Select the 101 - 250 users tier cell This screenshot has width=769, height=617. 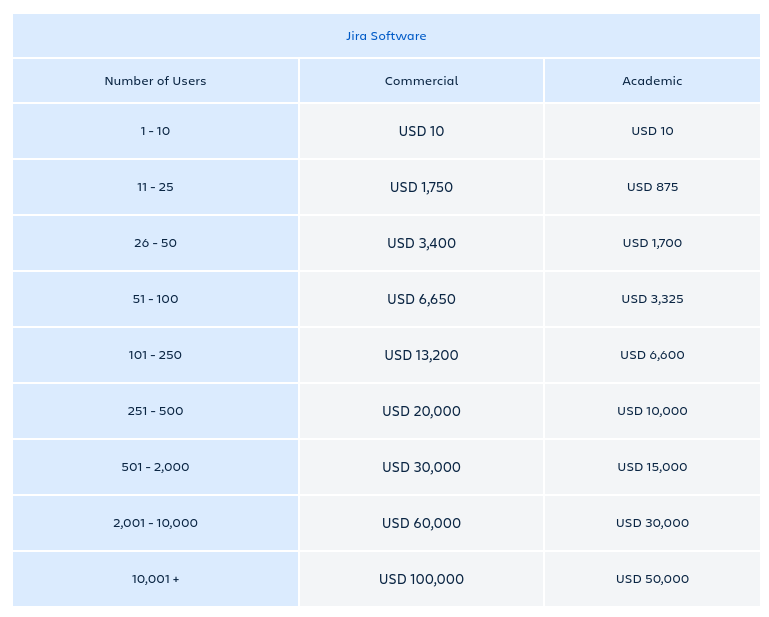155,355
